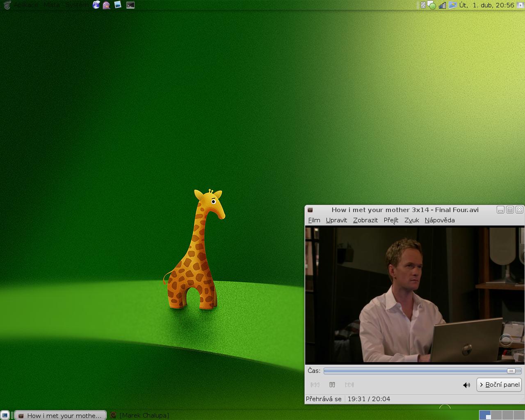Click the window resize grip in player corner
Screen dimensions: 525x420
tap(521, 400)
